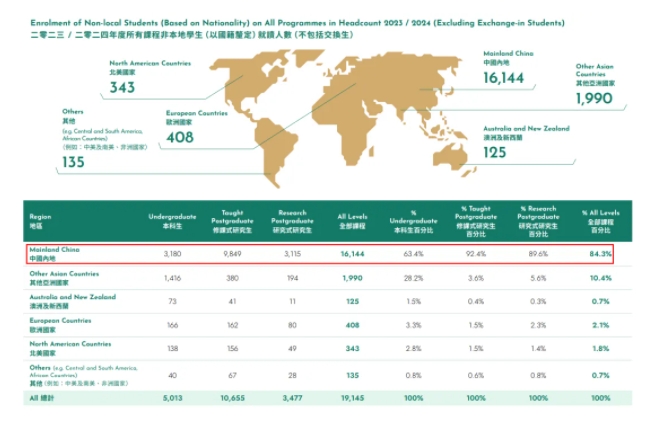Click the Taught Postgraduate column header
654x427 pixels.
[239, 218]
